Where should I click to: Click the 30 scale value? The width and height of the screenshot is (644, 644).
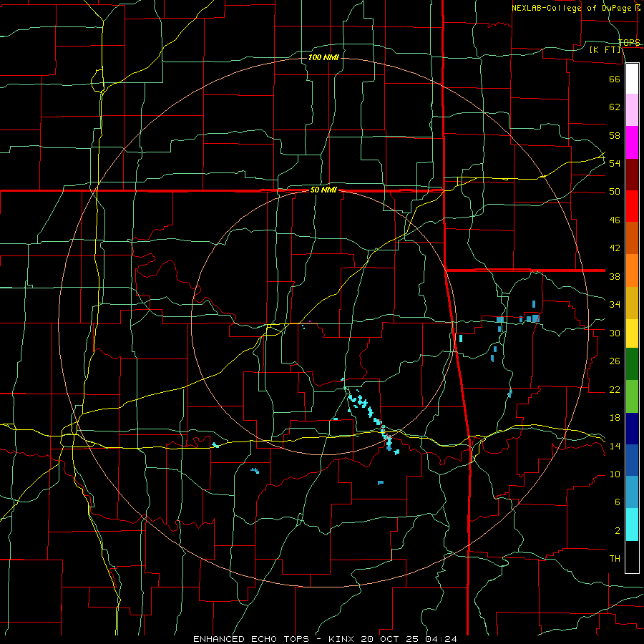tap(615, 333)
